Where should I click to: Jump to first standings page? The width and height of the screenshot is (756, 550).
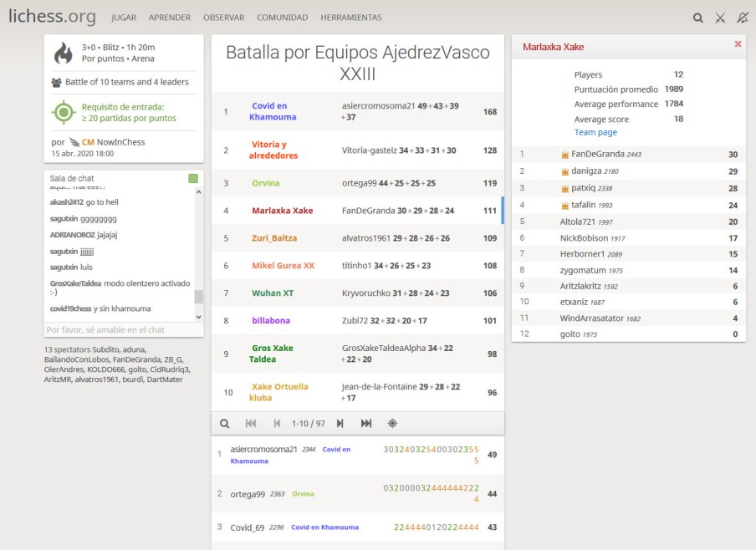[x=251, y=424]
